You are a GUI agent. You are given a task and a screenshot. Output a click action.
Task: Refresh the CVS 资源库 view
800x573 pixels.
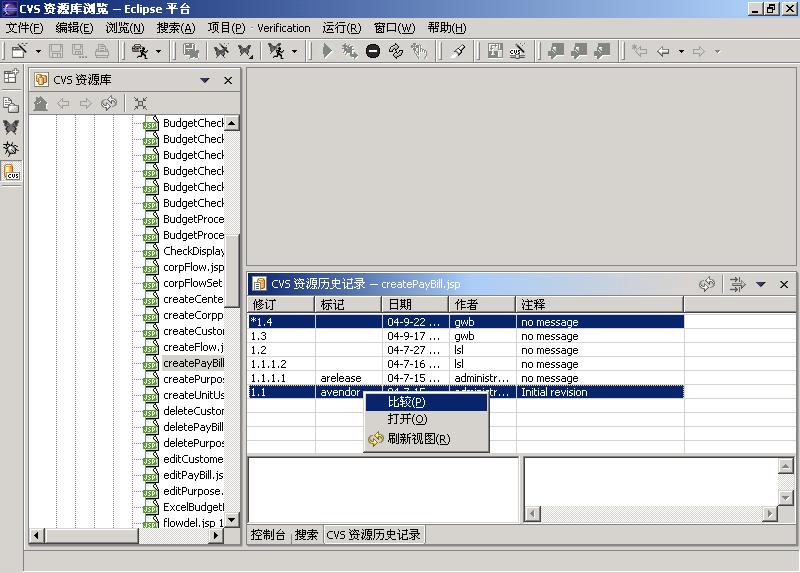(x=109, y=104)
